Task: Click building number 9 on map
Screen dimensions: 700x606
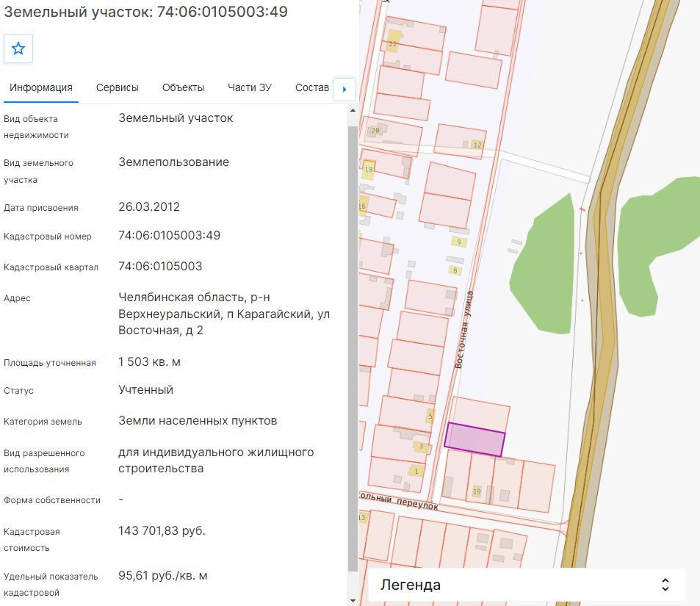Action: (459, 242)
